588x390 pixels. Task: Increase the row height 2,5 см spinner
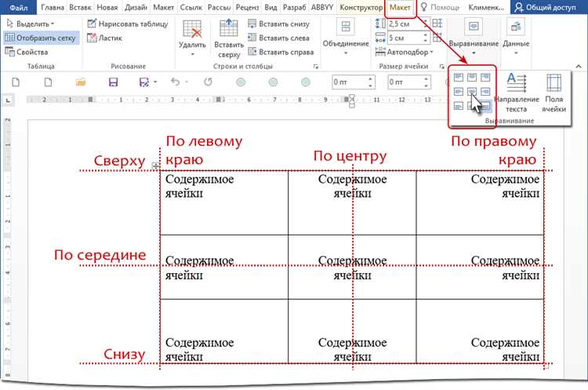pyautogui.click(x=425, y=21)
